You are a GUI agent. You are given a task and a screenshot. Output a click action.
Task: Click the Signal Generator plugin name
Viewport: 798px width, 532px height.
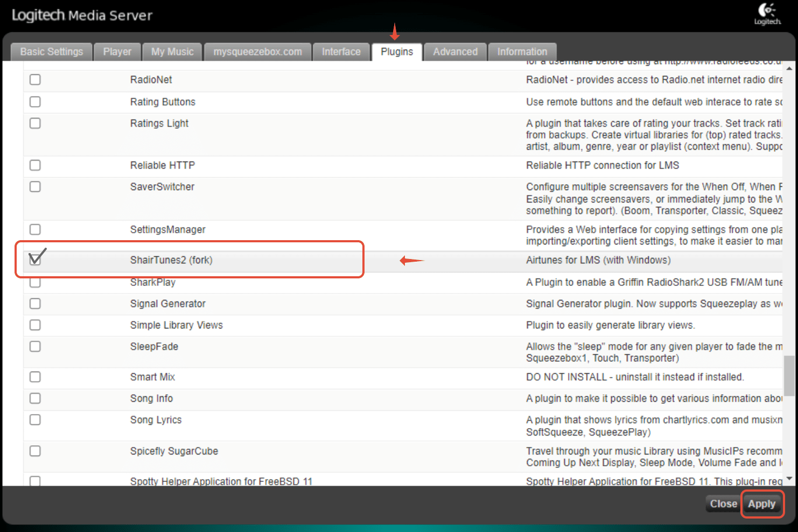coord(168,304)
